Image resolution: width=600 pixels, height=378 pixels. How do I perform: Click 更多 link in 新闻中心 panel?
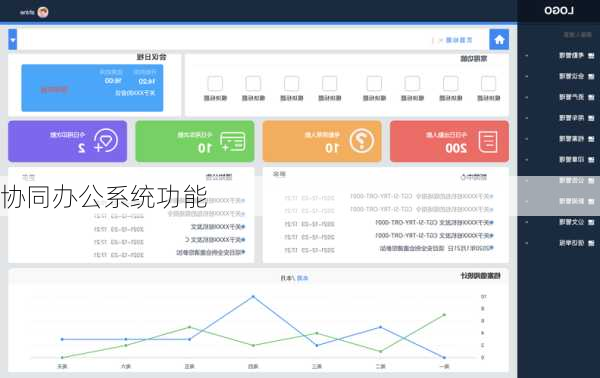click(x=279, y=174)
